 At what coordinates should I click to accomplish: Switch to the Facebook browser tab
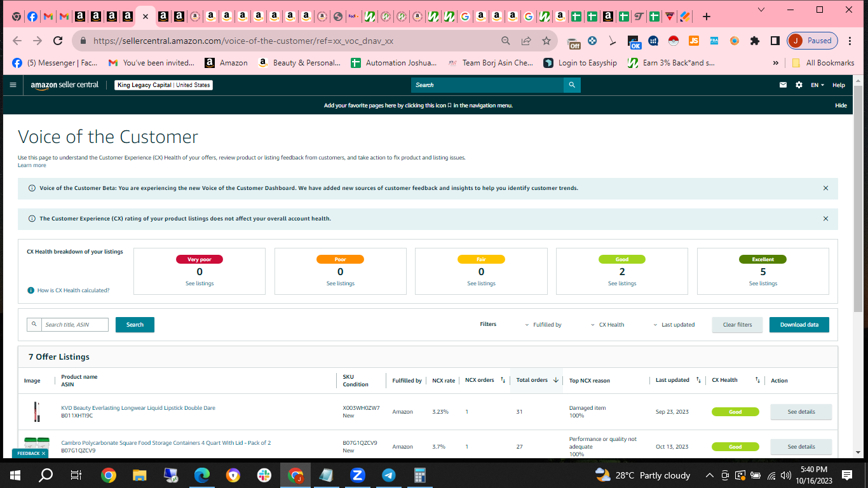(32, 17)
